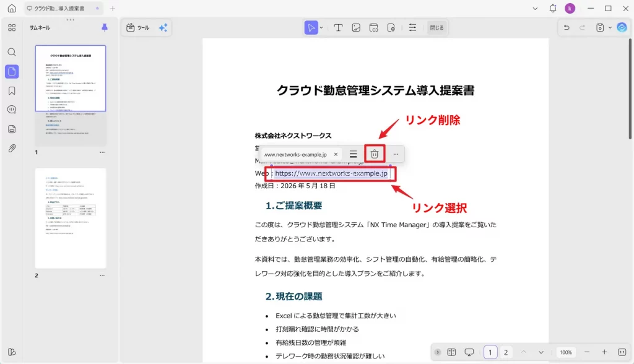Click the bottom-left sidebar panel icon

12,352
